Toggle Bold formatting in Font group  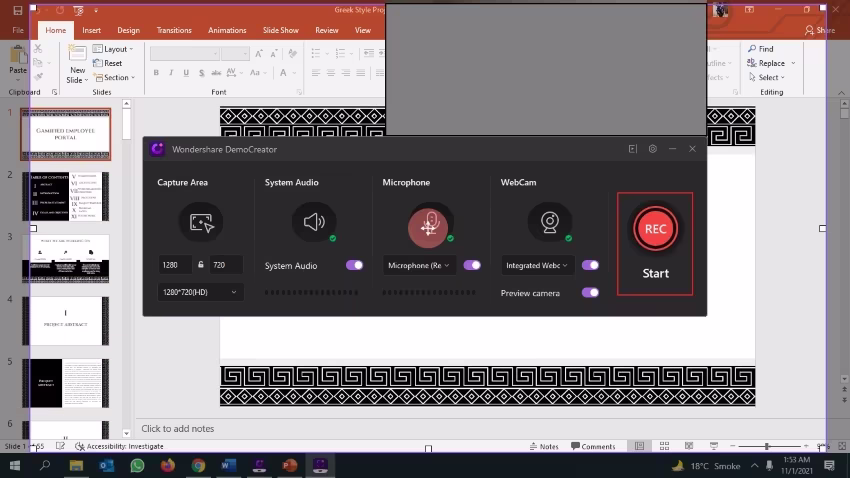[x=156, y=73]
